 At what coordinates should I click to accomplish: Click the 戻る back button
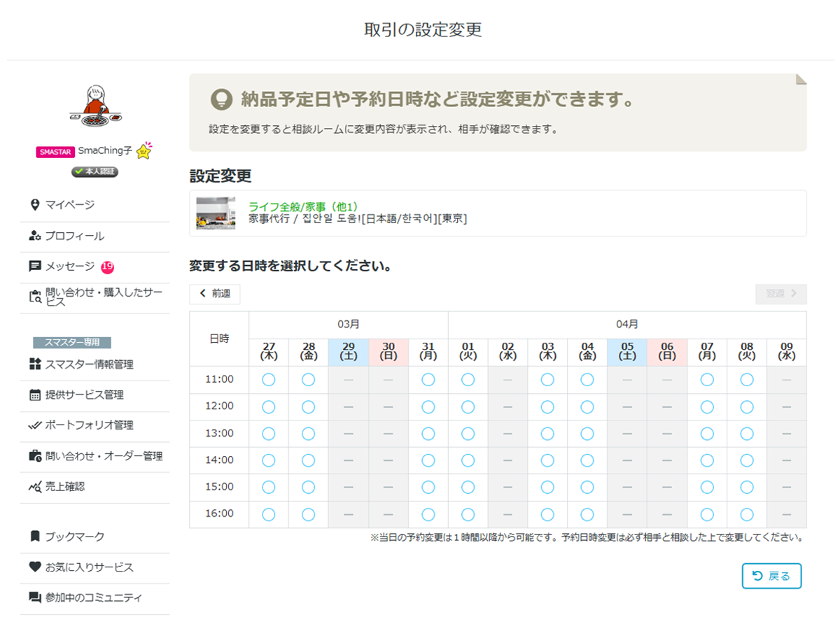coord(771,576)
